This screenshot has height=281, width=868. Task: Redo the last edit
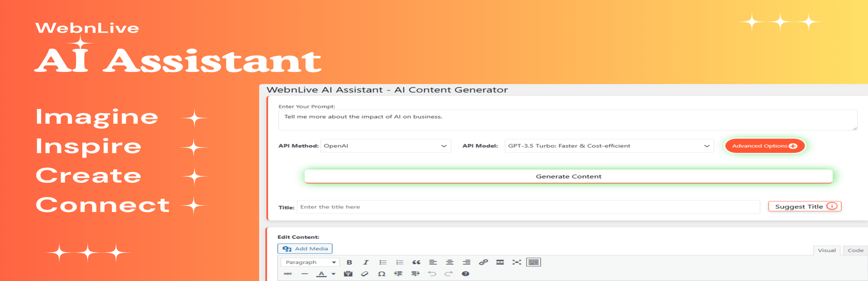pos(449,274)
